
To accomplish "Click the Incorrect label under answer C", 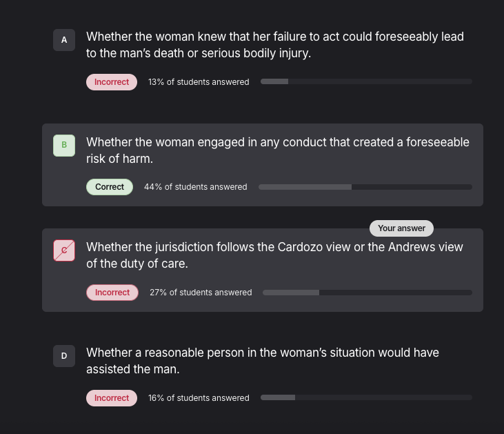I will tap(112, 293).
